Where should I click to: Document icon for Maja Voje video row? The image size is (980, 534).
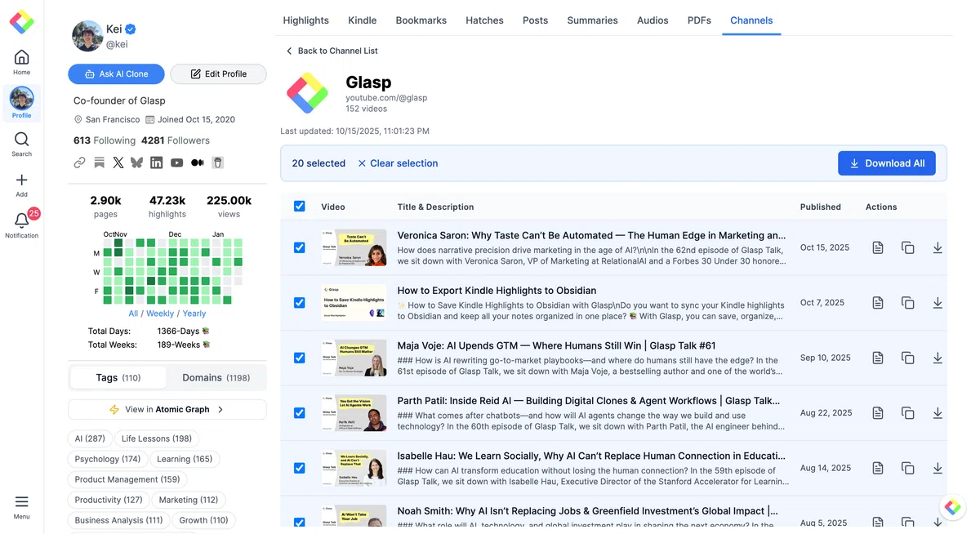pos(878,358)
